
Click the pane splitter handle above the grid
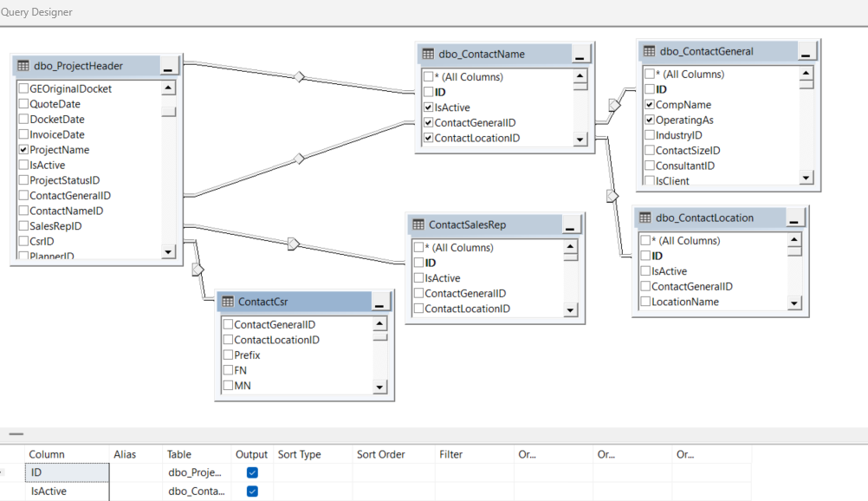coord(16,434)
